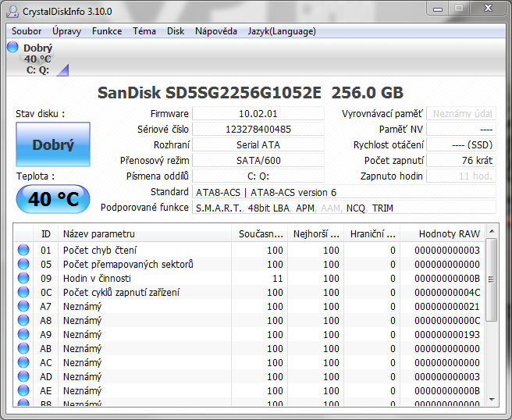Click status orb for Počet chyb čtení

[23, 251]
